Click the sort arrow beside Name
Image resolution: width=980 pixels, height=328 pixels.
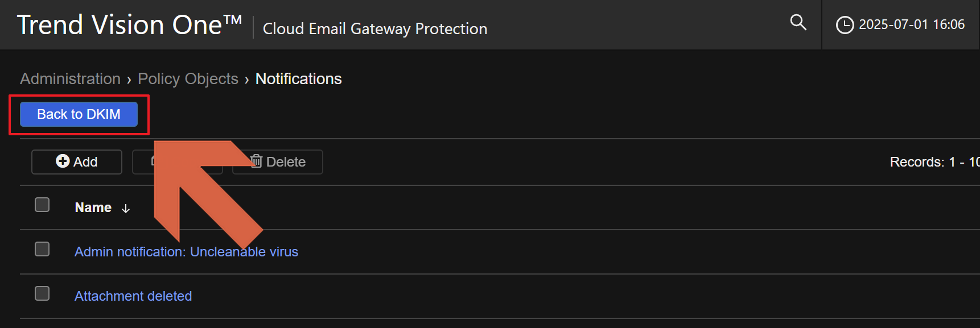126,209
